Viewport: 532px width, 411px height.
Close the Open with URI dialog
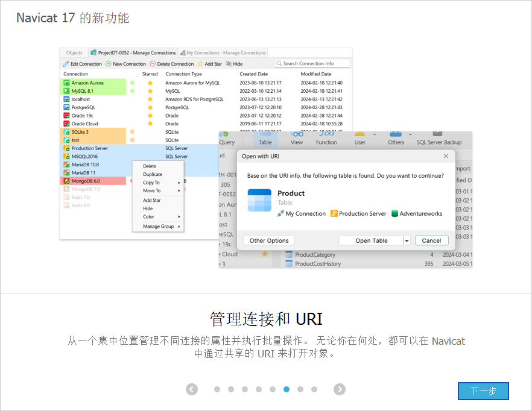[446, 156]
